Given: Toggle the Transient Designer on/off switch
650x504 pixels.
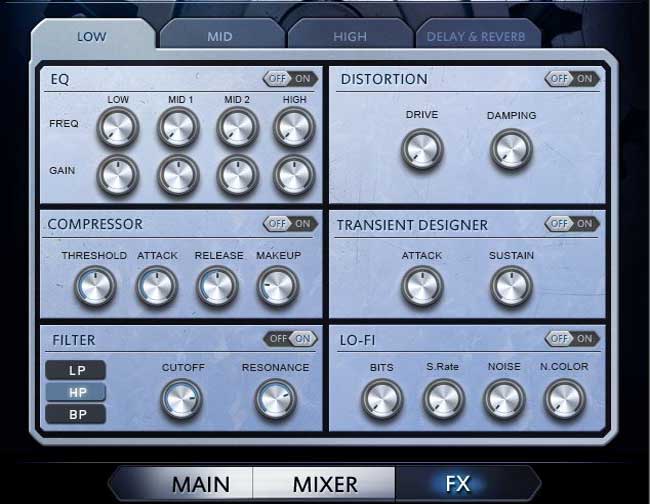Looking at the screenshot, I should 572,224.
